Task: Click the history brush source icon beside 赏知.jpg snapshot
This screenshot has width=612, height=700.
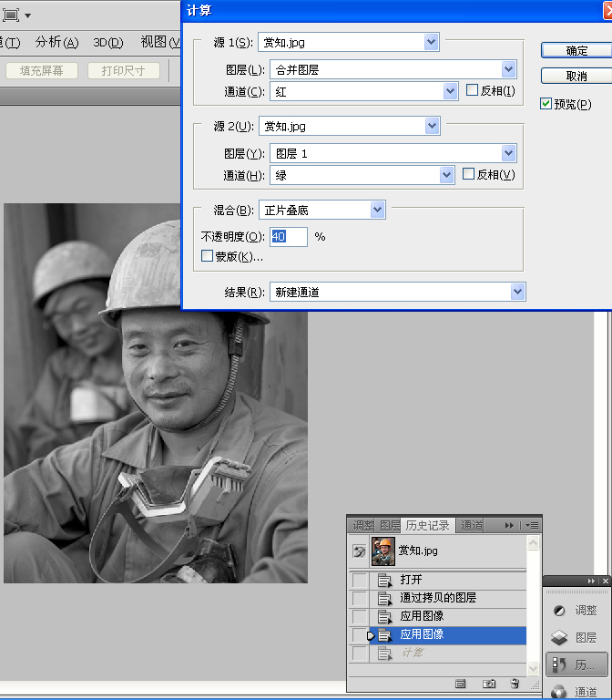Action: (359, 551)
